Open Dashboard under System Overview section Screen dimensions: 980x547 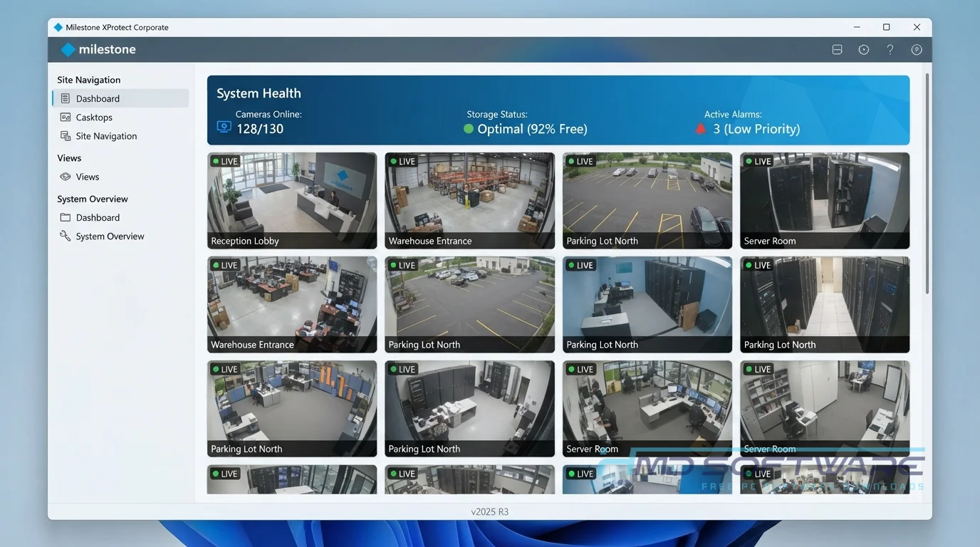(120, 218)
